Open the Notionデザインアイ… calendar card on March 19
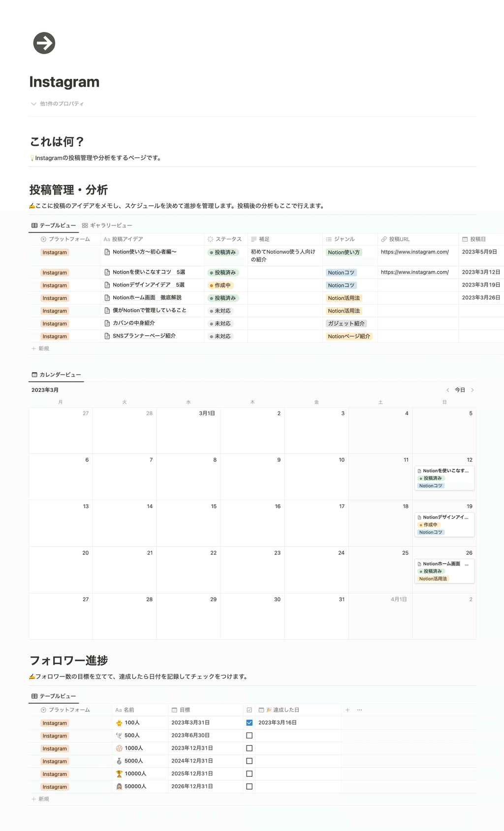The image size is (504, 831). pos(444,525)
